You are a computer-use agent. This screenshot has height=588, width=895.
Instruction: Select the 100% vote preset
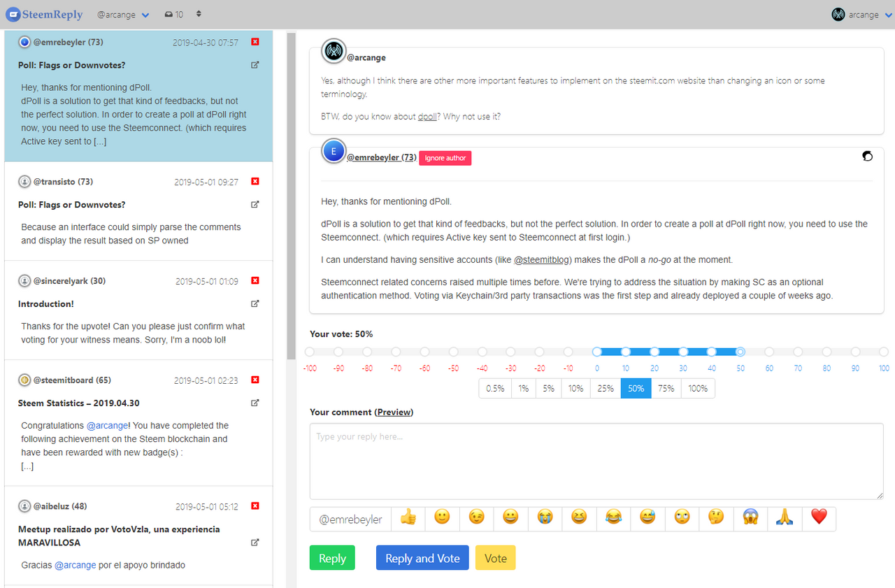(698, 388)
